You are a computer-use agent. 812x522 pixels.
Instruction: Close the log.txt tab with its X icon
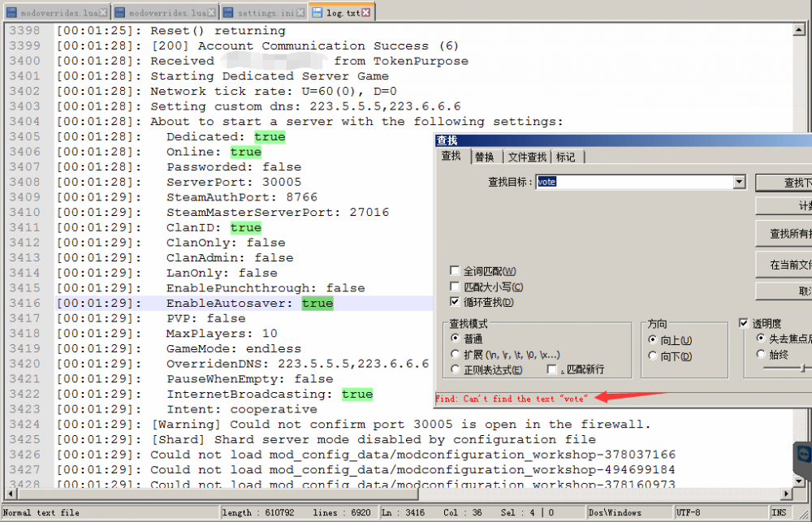(x=366, y=13)
